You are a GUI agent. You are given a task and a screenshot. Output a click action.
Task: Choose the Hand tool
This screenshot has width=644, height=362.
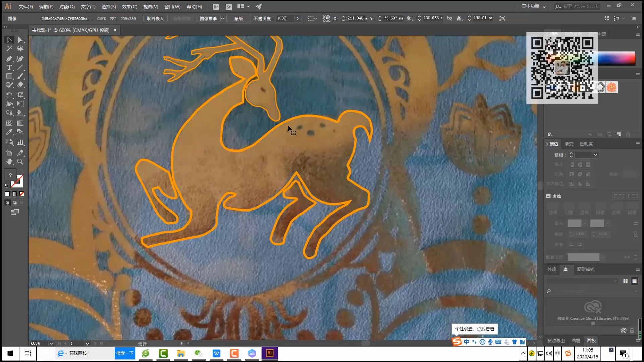click(x=9, y=162)
